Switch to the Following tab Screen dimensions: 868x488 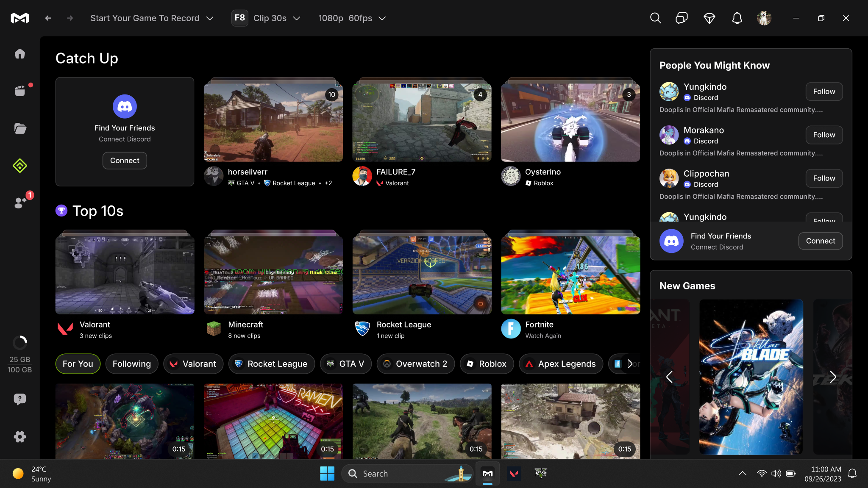coord(132,364)
